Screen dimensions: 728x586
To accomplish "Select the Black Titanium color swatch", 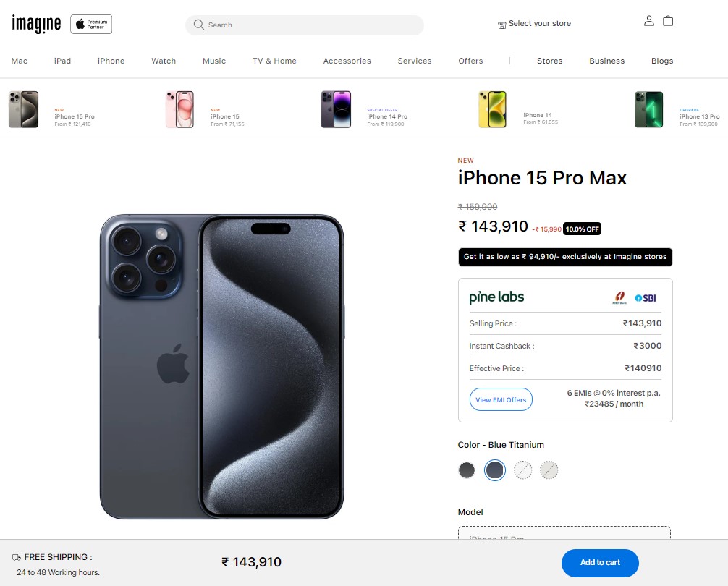I will 467,470.
